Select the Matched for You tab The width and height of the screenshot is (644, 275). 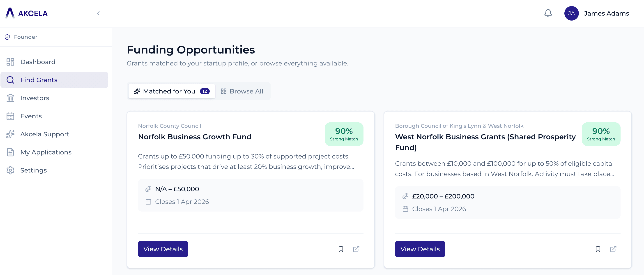[x=172, y=91]
